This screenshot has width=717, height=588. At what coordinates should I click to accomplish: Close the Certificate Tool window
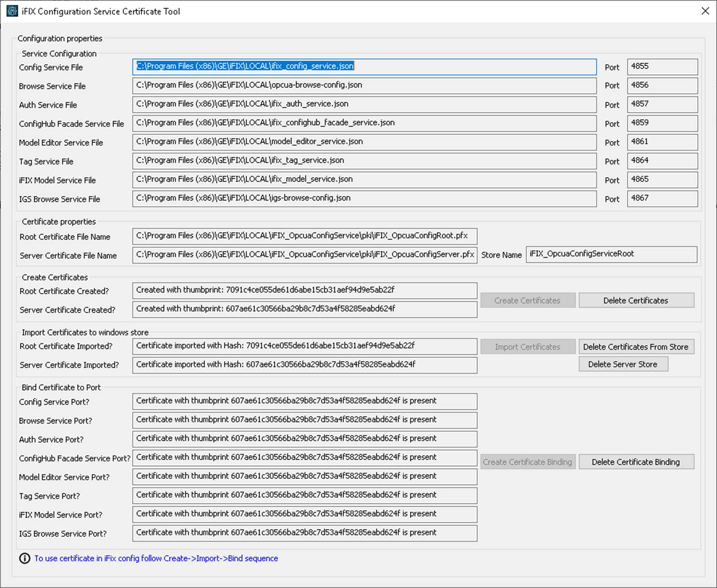(x=705, y=11)
